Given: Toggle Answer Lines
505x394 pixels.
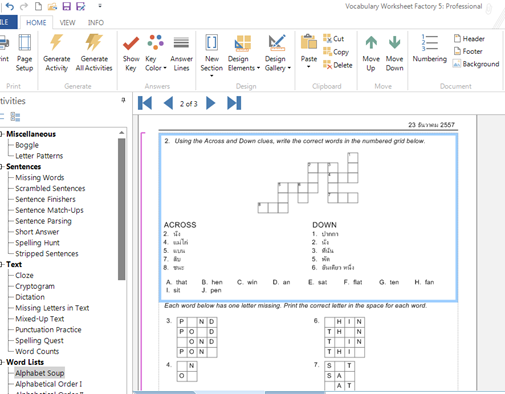Looking at the screenshot, I should [x=181, y=53].
